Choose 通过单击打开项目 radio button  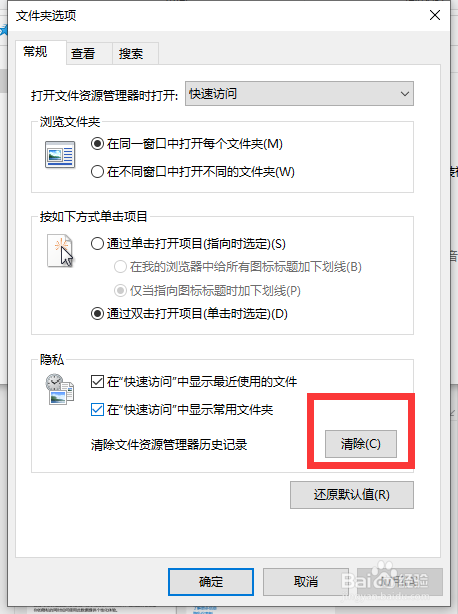point(97,244)
